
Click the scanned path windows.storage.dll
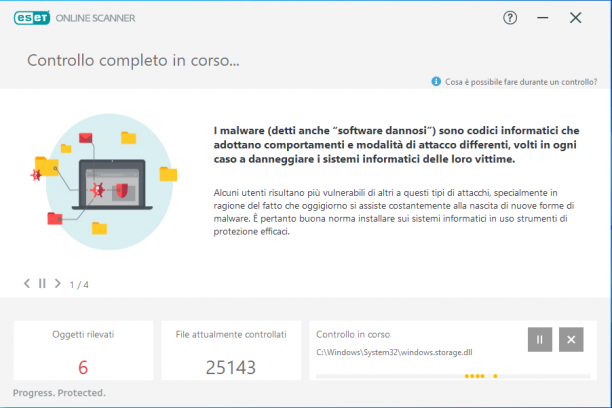coord(394,353)
